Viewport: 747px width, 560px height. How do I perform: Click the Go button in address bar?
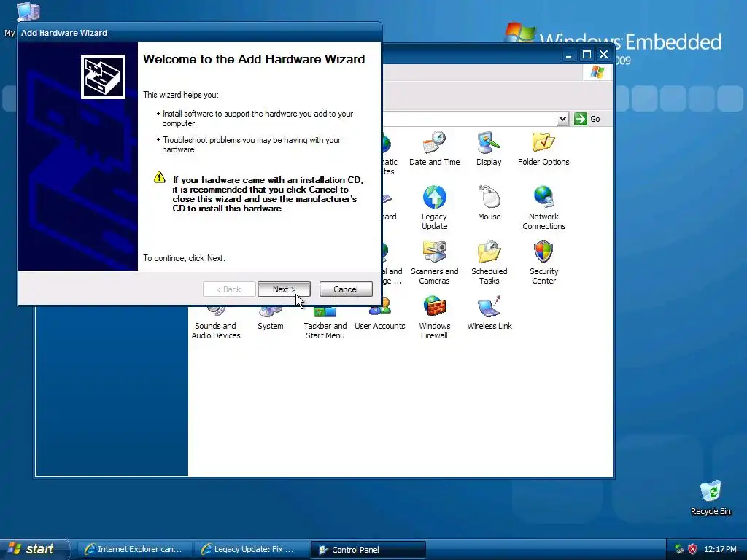point(587,119)
